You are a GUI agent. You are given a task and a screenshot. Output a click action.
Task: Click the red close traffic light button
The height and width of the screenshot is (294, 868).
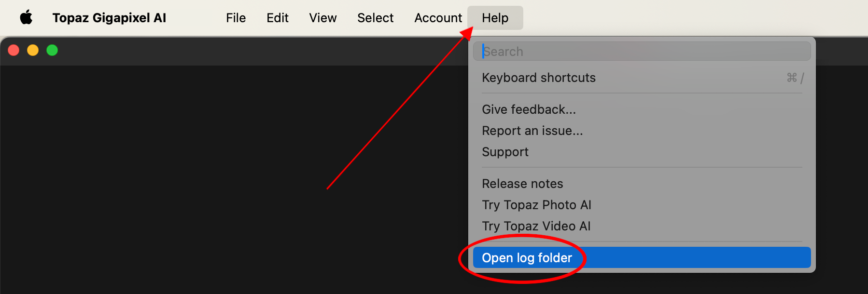click(x=14, y=50)
